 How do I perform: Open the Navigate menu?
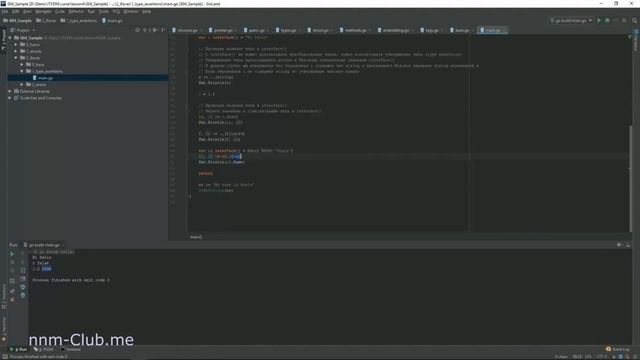tap(43, 11)
